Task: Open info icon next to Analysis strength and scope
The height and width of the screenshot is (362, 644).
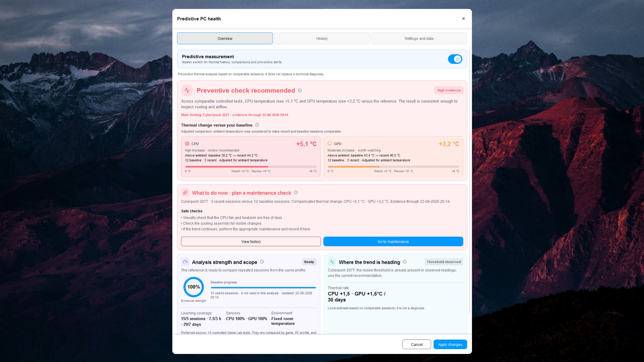Action: click(x=262, y=262)
